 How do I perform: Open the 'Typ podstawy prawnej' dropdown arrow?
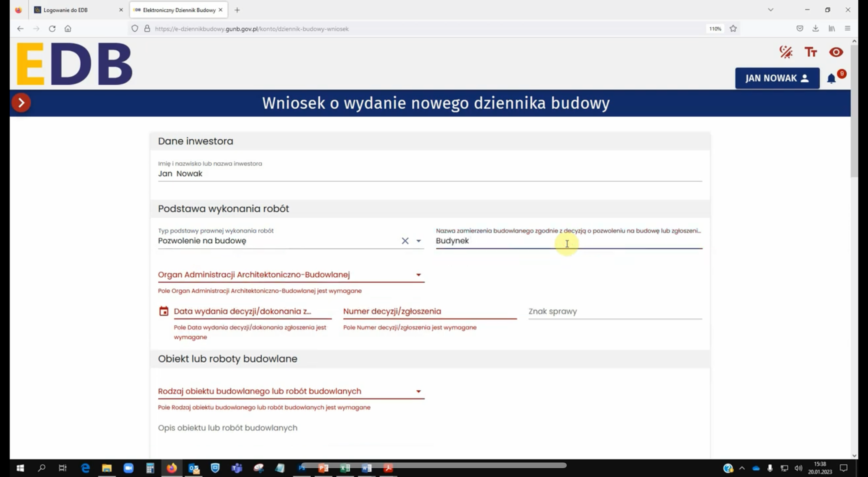tap(418, 241)
